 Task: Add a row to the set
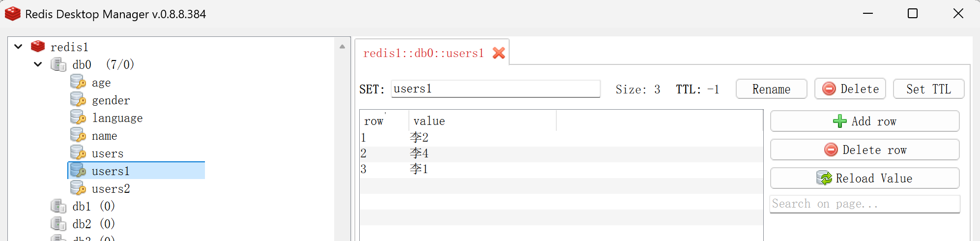pos(865,121)
